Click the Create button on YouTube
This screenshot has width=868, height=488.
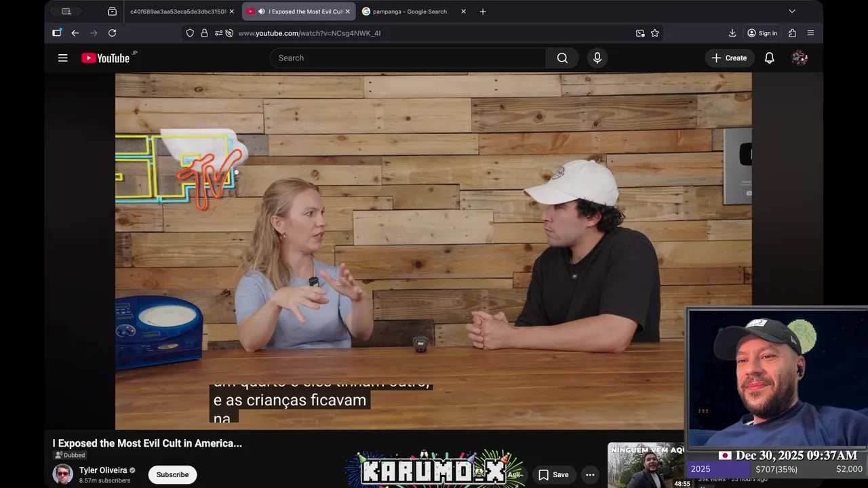(729, 58)
